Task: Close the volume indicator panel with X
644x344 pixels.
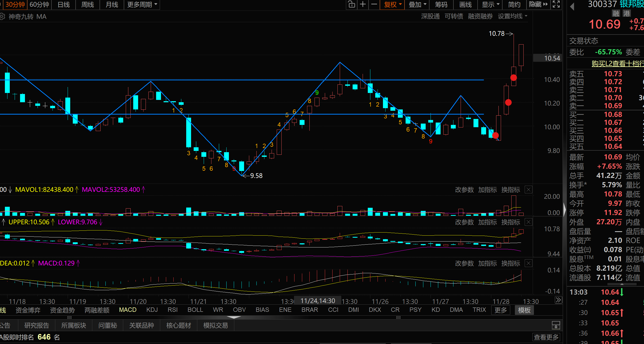Action: point(528,190)
